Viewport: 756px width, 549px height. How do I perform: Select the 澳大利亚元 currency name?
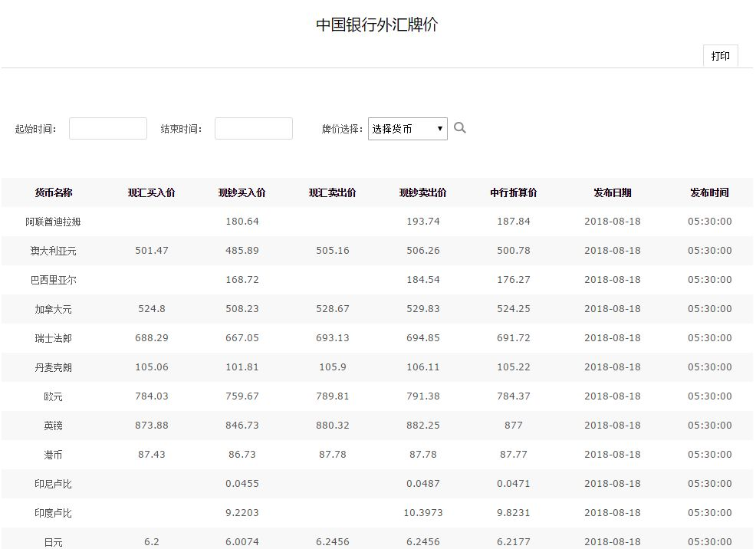(54, 251)
